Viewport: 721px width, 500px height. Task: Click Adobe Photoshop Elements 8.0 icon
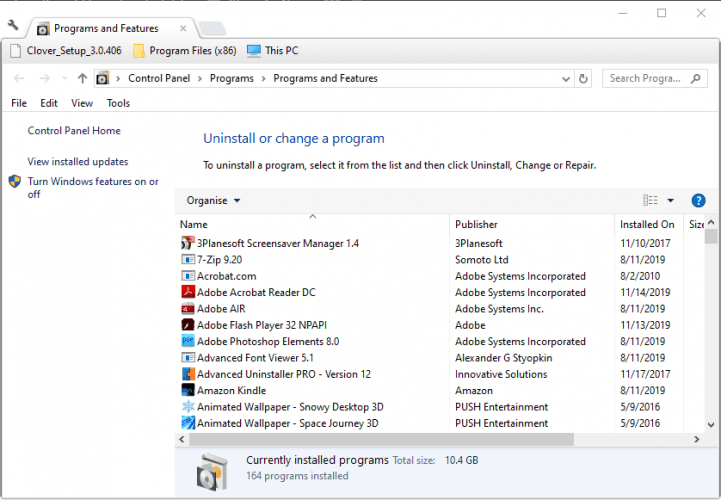point(187,341)
